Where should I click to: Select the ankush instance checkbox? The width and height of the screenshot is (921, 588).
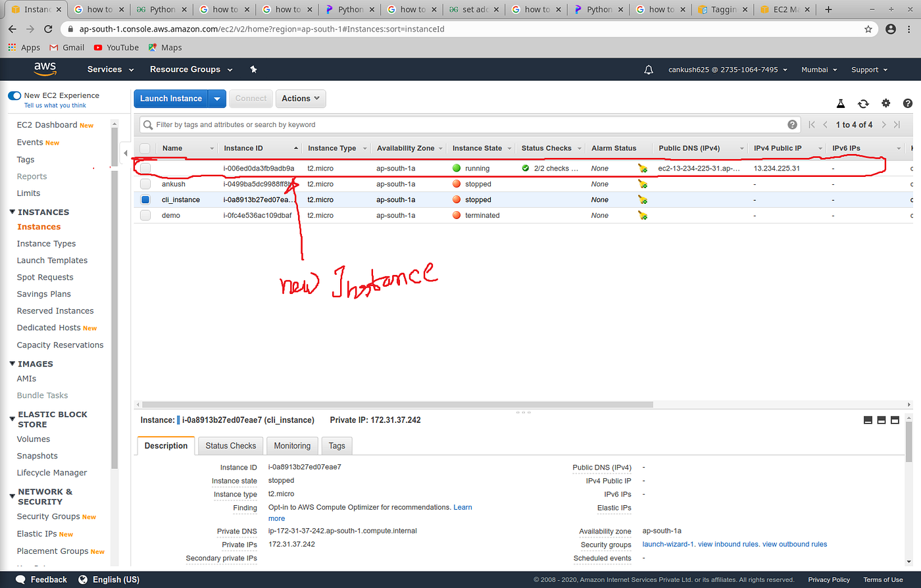[x=145, y=184]
